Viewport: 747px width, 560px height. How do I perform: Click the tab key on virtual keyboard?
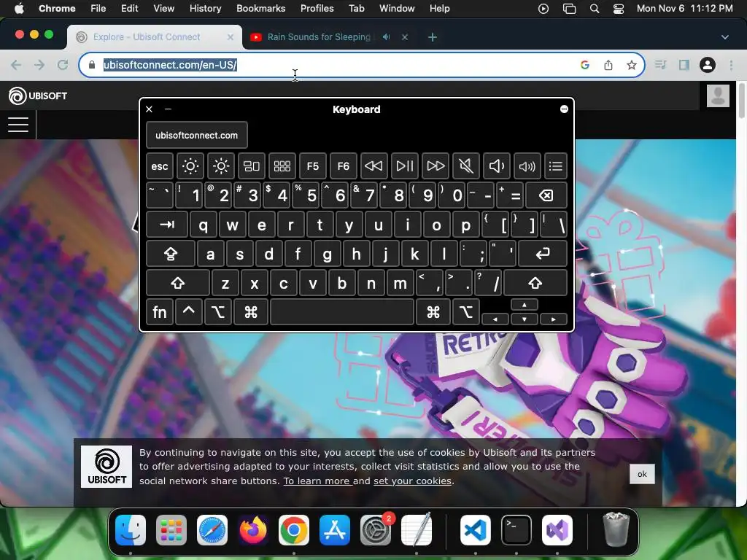pyautogui.click(x=167, y=225)
